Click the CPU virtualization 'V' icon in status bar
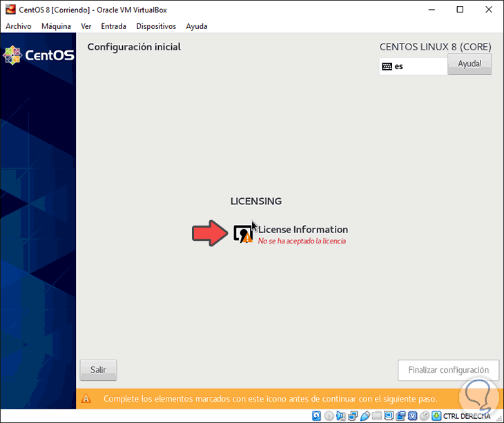This screenshot has height=423, width=504. click(412, 416)
